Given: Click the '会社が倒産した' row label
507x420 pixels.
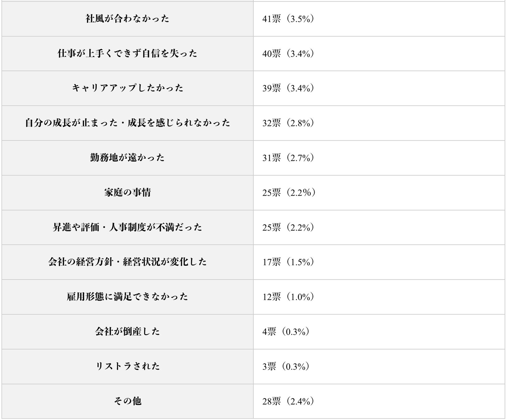Looking at the screenshot, I should point(127,332).
